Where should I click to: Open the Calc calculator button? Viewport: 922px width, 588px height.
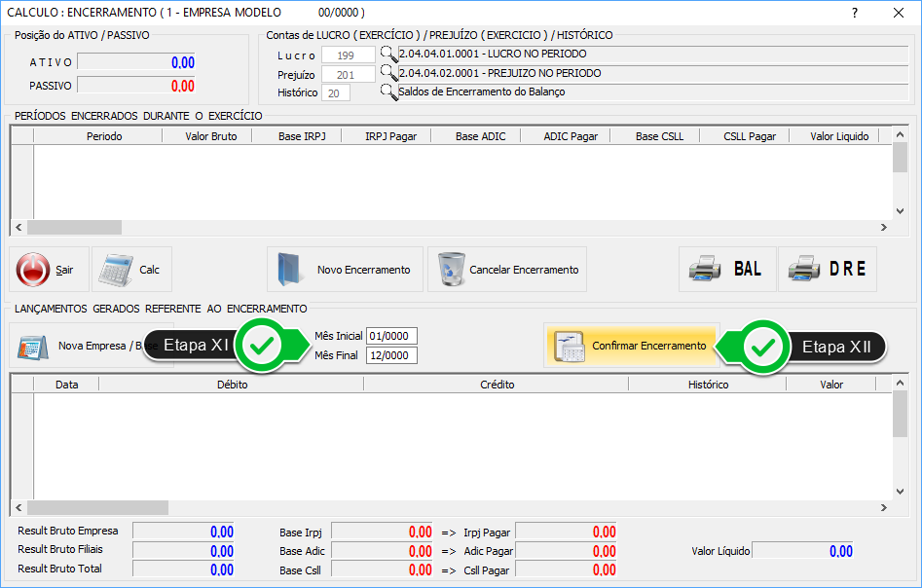[x=131, y=270]
